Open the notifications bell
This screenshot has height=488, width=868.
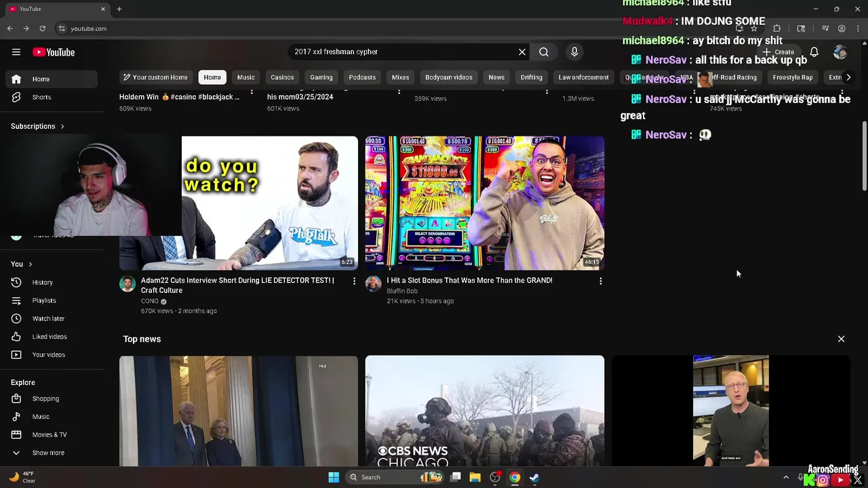click(x=814, y=52)
